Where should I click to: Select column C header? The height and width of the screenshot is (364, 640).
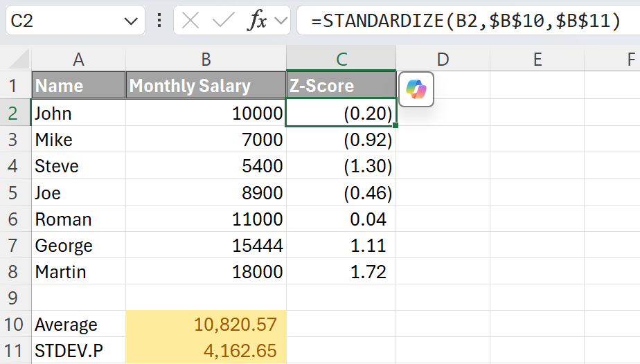pyautogui.click(x=341, y=60)
